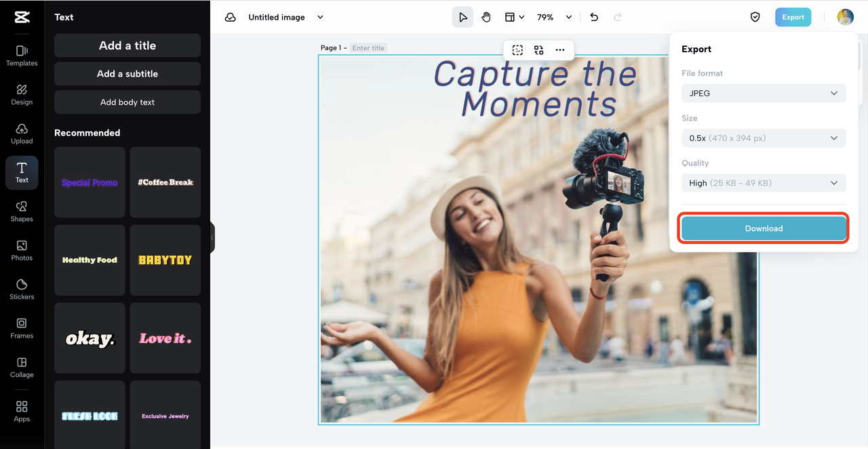Choose the yellow BABYTOY text style
This screenshot has width=868, height=449.
[165, 260]
